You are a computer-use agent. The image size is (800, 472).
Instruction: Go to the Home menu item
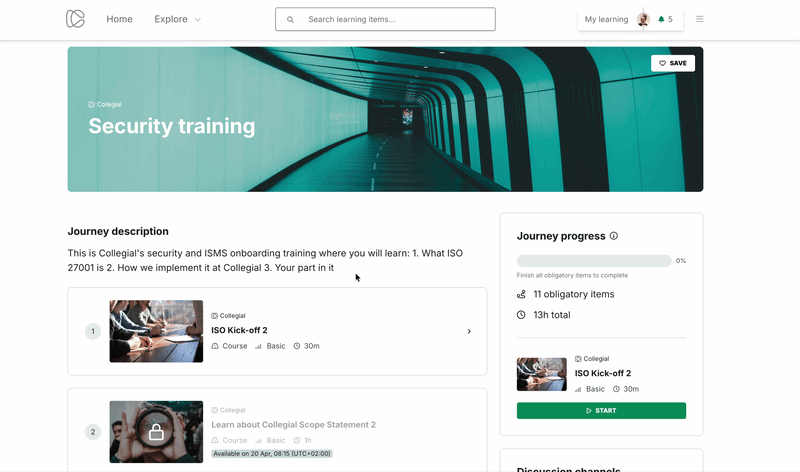(119, 19)
